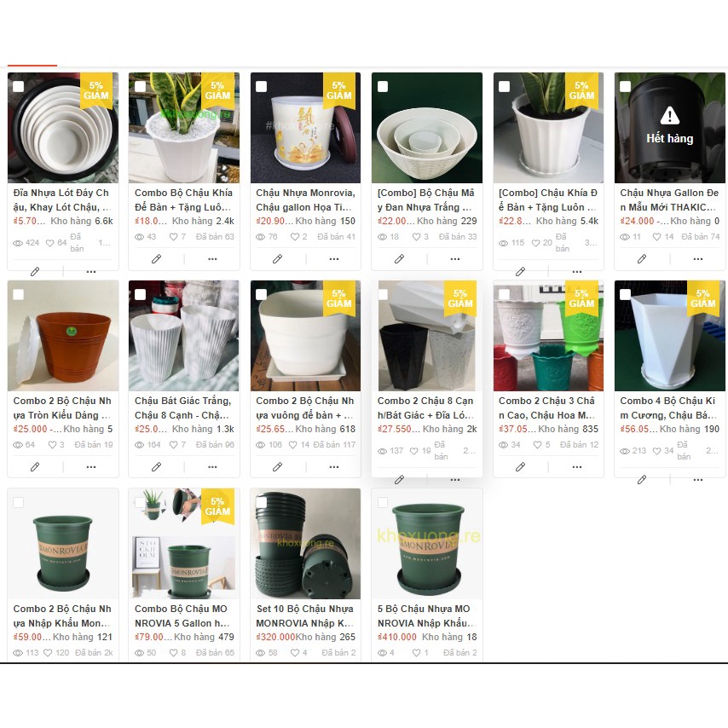Tick checkbox on Đĩa Nhựa Lót Đáy Chậu
This screenshot has width=728, height=728.
coord(19,86)
